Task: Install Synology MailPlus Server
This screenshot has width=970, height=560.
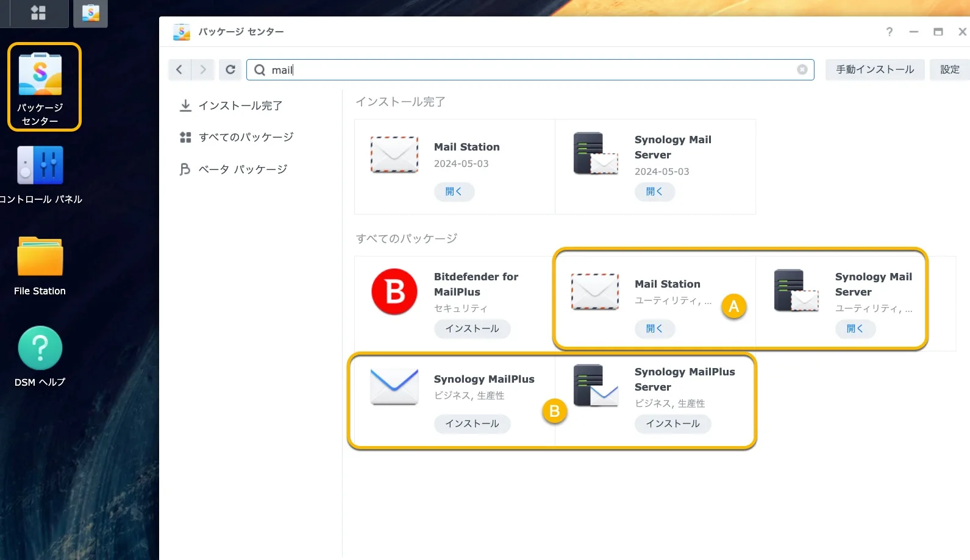Action: coord(673,424)
